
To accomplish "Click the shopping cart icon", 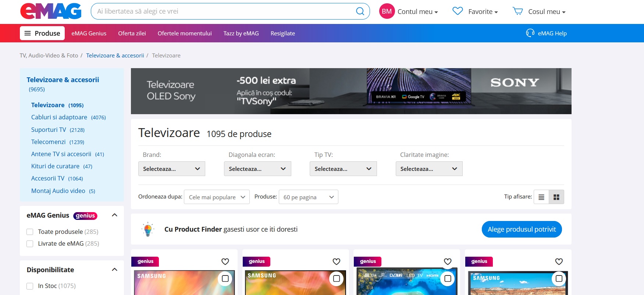I will coord(517,11).
